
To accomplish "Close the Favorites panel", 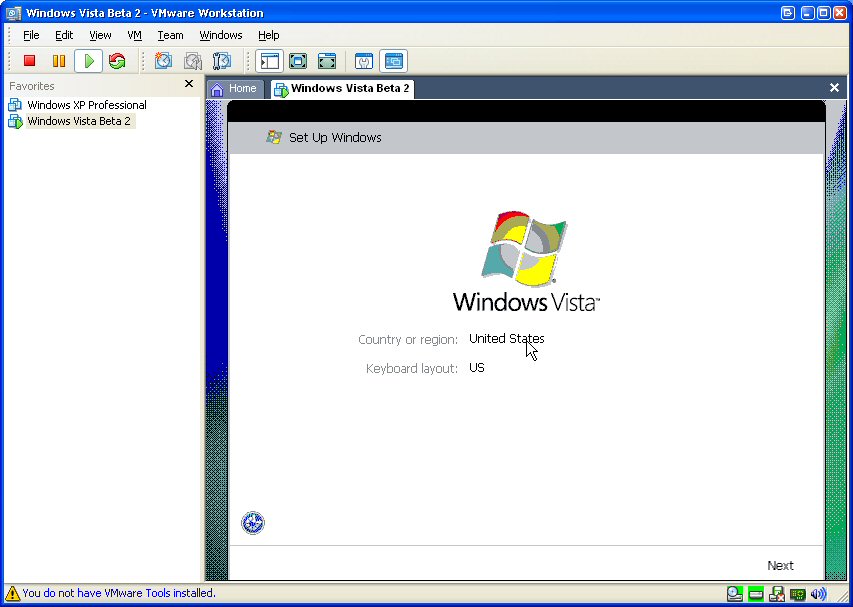I will [189, 84].
